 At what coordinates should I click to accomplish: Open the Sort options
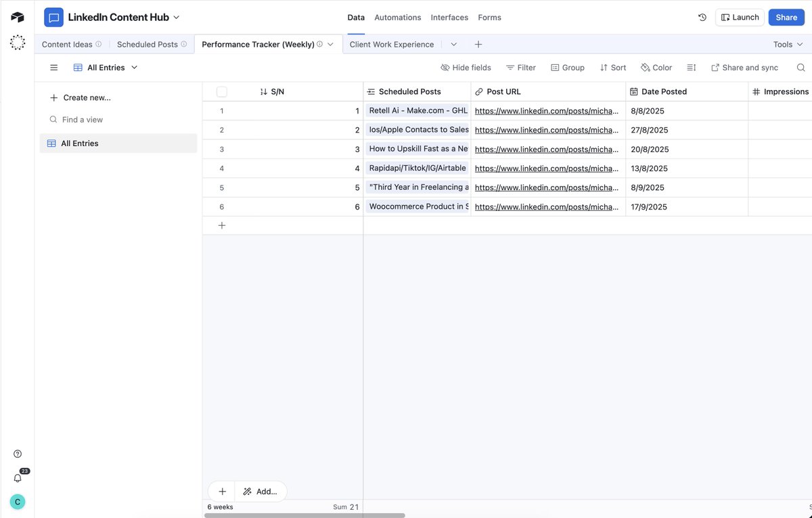[x=613, y=68]
